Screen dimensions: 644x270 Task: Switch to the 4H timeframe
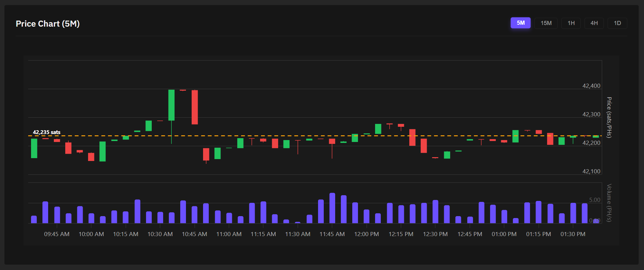pyautogui.click(x=594, y=23)
